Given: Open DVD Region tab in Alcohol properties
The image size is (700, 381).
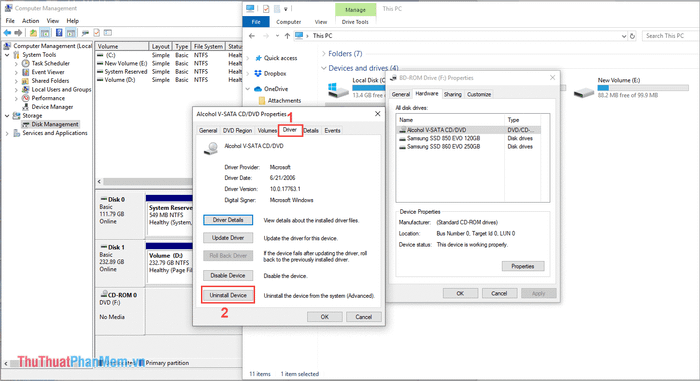Looking at the screenshot, I should [x=238, y=130].
